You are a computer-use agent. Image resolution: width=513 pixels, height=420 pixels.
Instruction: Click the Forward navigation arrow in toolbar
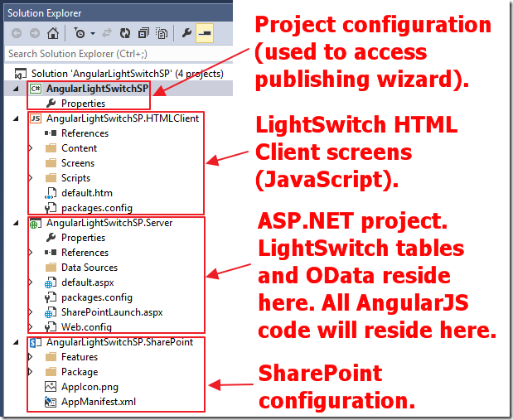(34, 33)
